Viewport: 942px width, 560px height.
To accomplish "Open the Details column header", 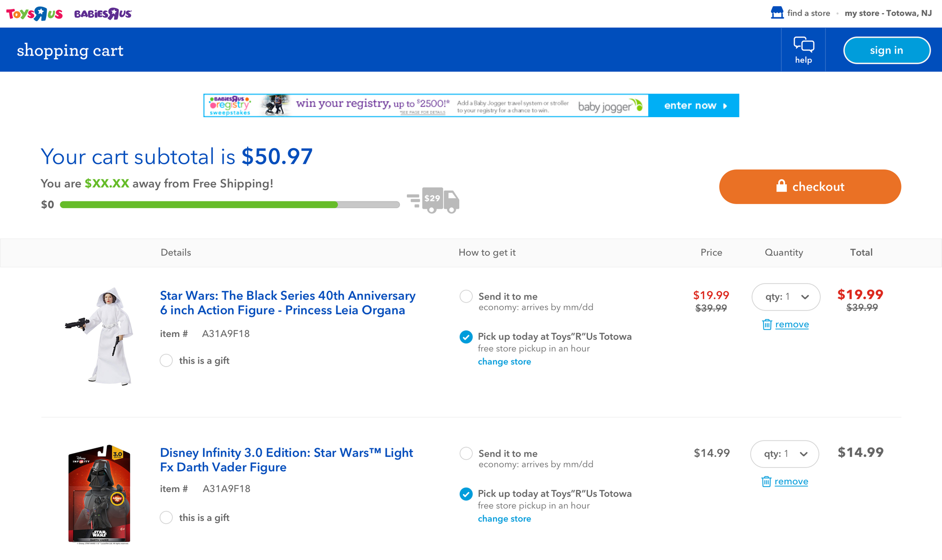I will point(176,252).
